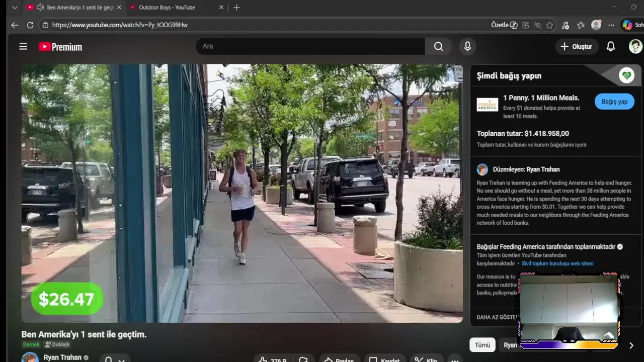
Task: Click the webcam overlay thumbnail
Action: tap(569, 311)
